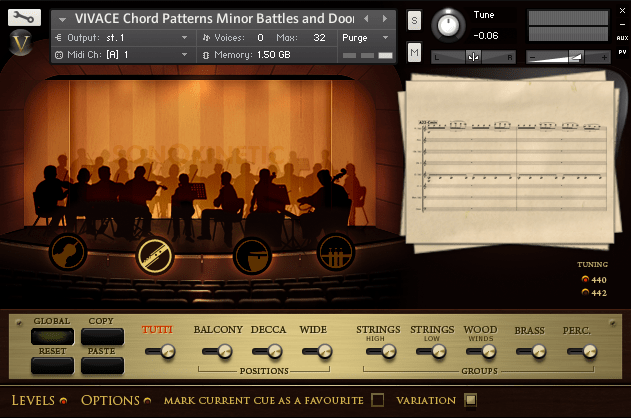Screen dimensions: 631x418
Task: Adjust the Decca position slider
Action: tap(268, 351)
